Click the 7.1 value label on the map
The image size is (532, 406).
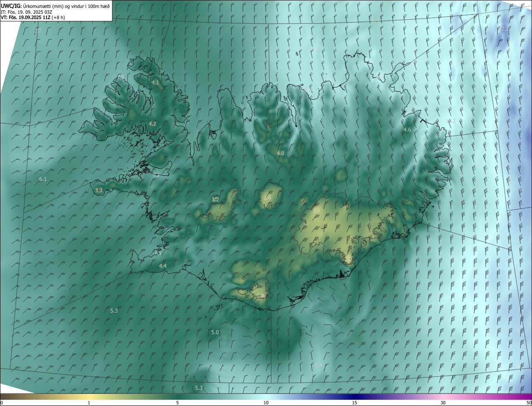tap(158, 252)
